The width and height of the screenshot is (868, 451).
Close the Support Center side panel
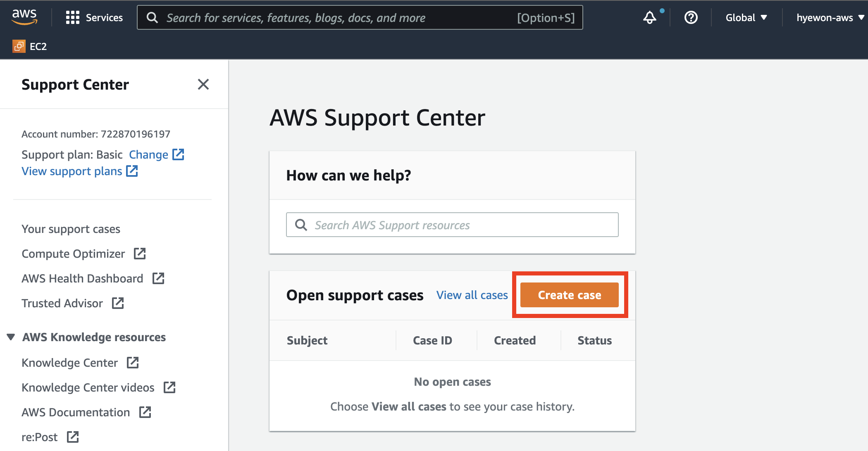click(x=203, y=84)
